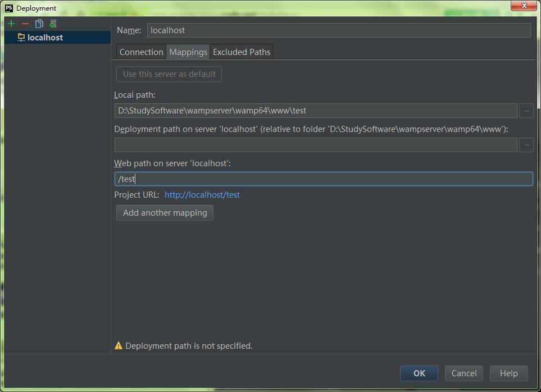Viewport: 541px width, 392px height.
Task: Select the localhost server in the list
Action: point(57,37)
